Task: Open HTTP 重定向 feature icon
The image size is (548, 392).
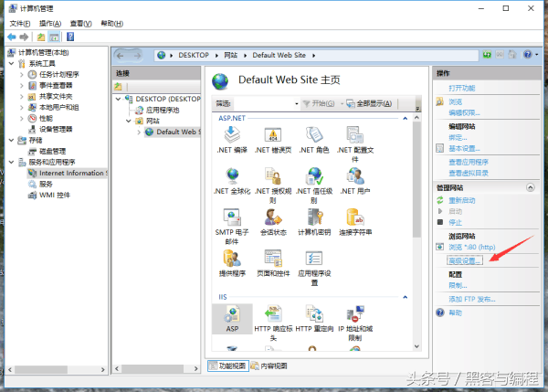Action: click(x=313, y=315)
